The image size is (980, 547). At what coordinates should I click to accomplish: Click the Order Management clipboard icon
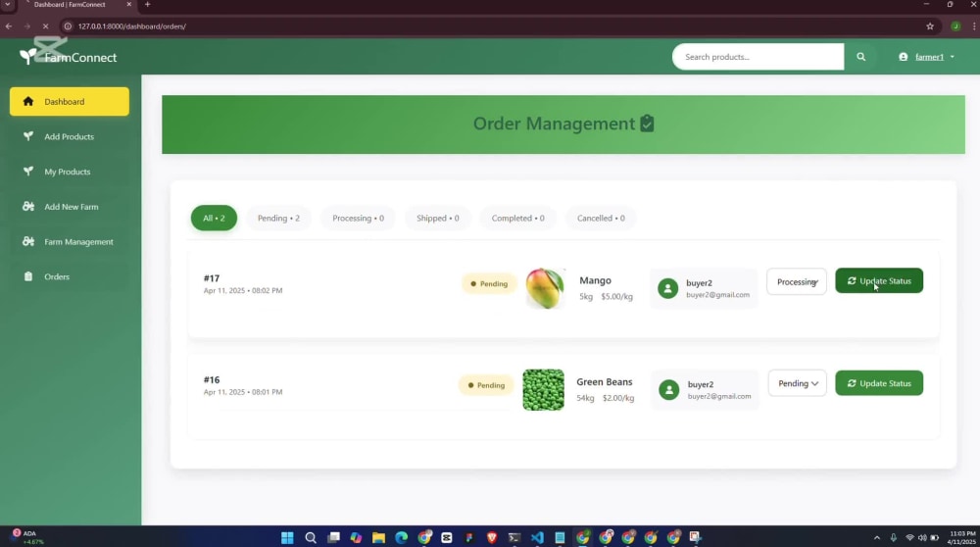coord(647,124)
